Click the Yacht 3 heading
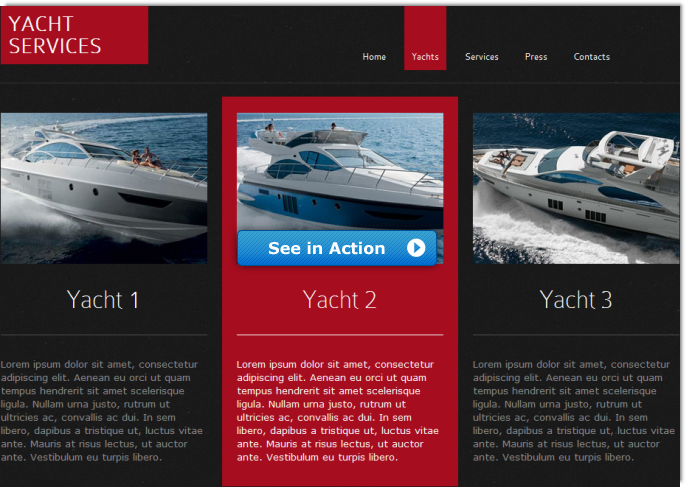Viewport: 686px width, 487px height. click(576, 300)
